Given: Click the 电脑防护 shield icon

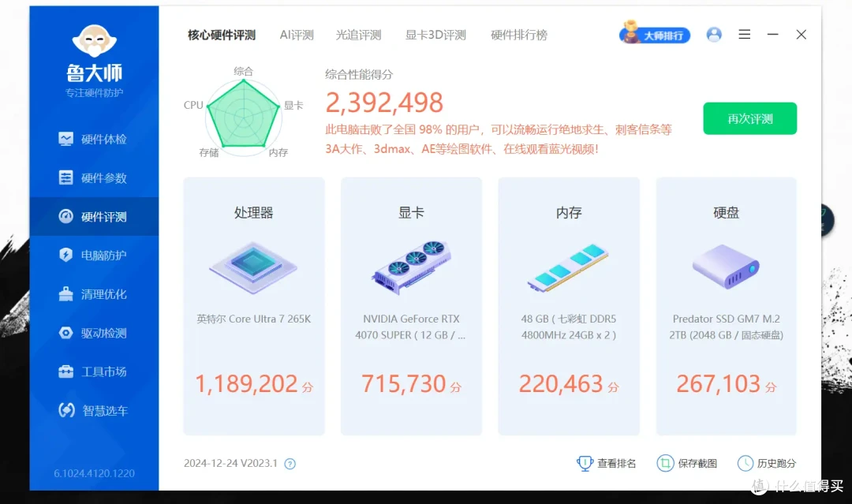Looking at the screenshot, I should (65, 255).
